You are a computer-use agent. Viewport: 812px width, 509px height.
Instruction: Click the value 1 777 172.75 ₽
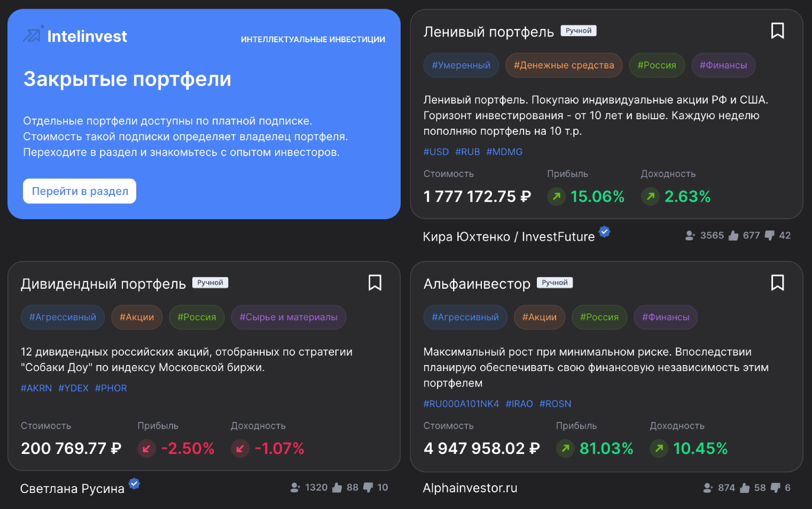(477, 197)
